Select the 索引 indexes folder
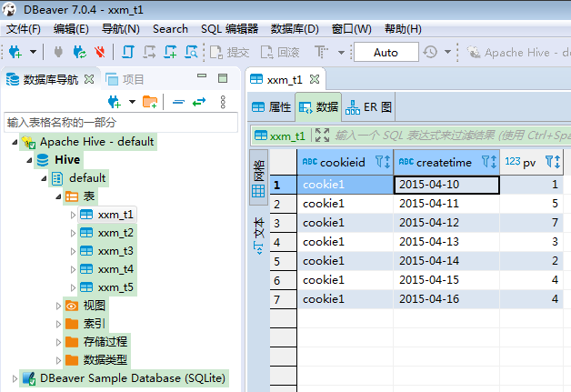Image resolution: width=571 pixels, height=392 pixels. pyautogui.click(x=85, y=324)
